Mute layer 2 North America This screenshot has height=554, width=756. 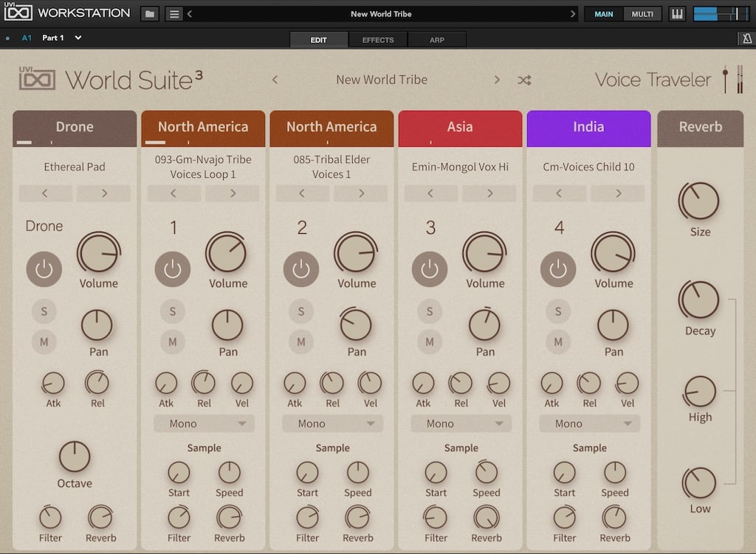[x=301, y=342]
